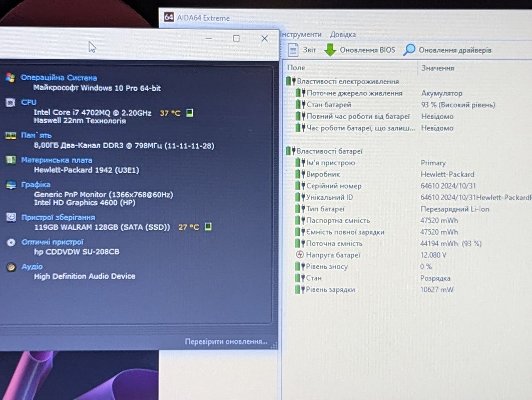Click the RAM memory module icon

click(x=10, y=135)
